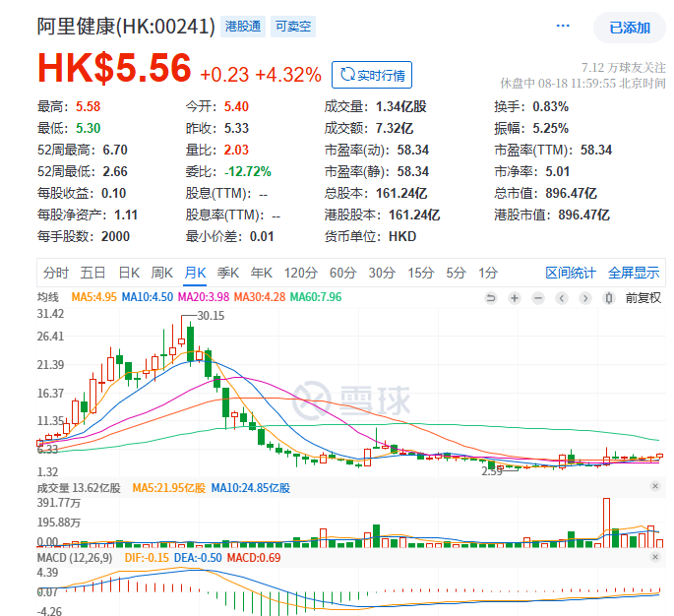This screenshot has width=674, height=616.
Task: Click the MA10:4.50 moving average label
Action: [148, 297]
